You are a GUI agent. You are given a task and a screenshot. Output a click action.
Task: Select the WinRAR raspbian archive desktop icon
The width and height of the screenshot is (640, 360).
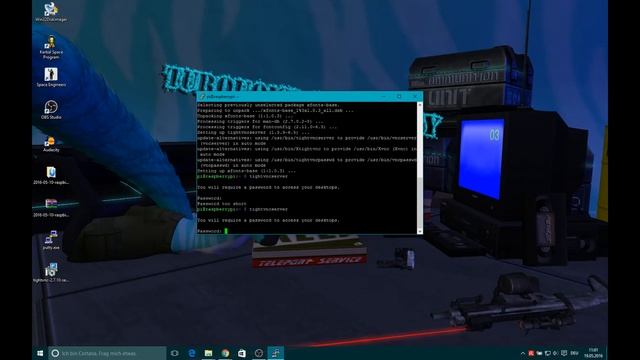tap(51, 207)
